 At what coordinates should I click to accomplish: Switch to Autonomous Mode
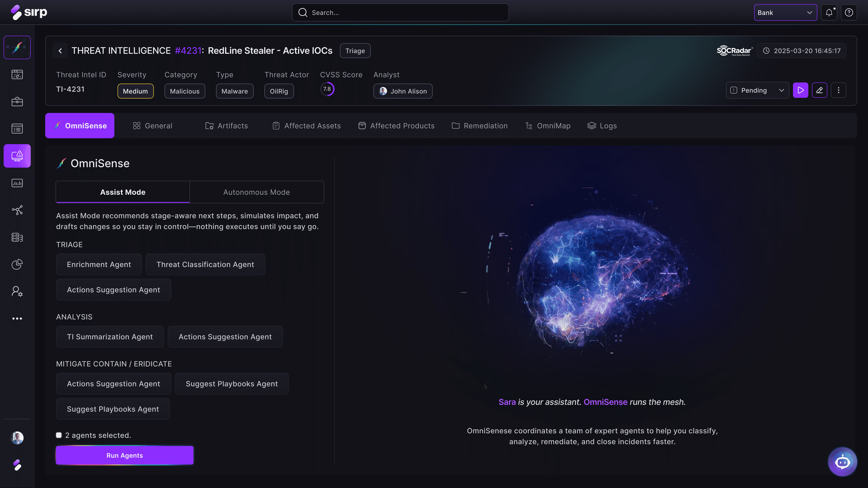pyautogui.click(x=256, y=192)
